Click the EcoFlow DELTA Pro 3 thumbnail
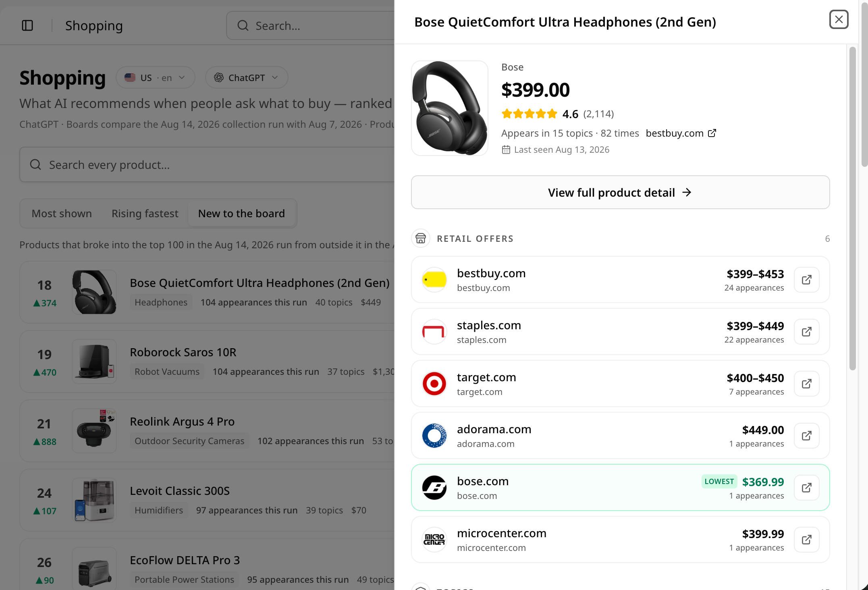This screenshot has width=868, height=590. click(94, 569)
